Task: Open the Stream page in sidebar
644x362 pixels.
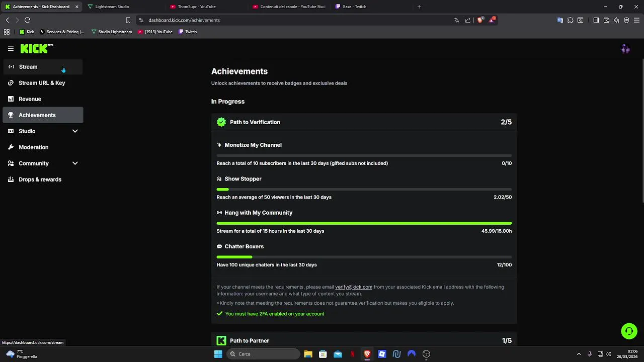Action: click(43, 67)
